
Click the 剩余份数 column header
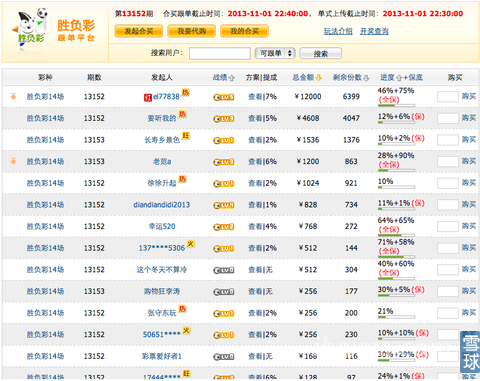(x=347, y=78)
